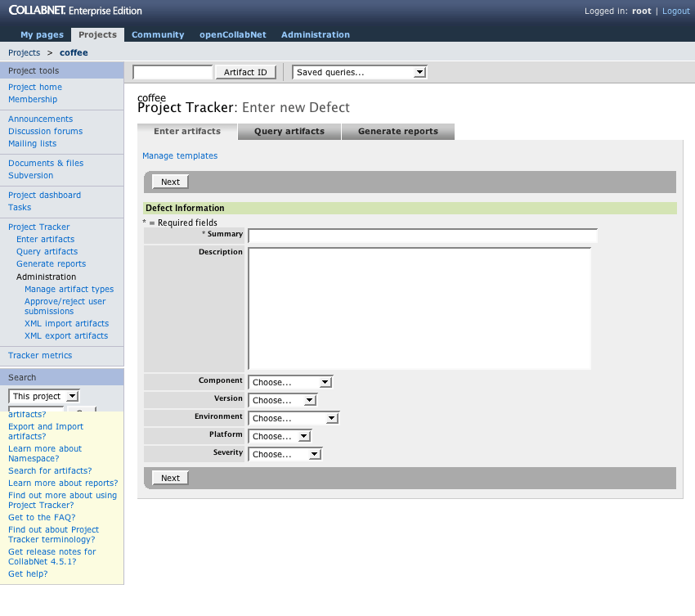Go to the Administration top menu

point(315,34)
